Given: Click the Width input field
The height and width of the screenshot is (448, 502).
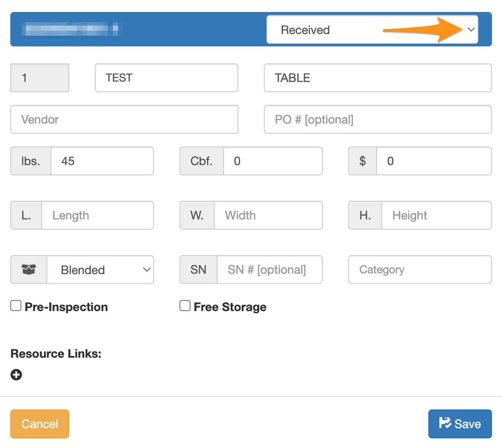Looking at the screenshot, I should click(268, 215).
